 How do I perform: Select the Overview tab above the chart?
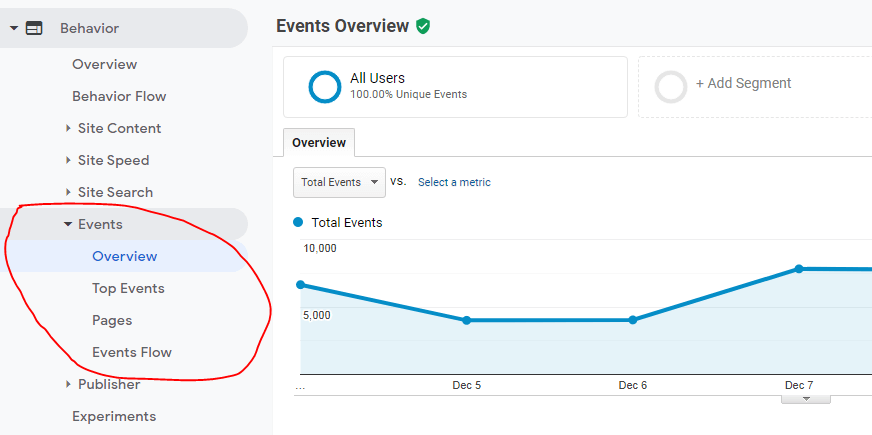[x=319, y=143]
